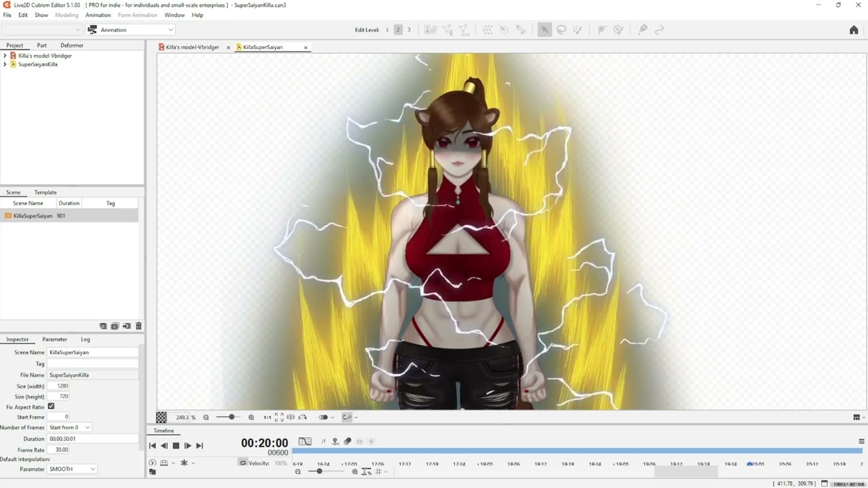Select Edit Level 3
This screenshot has height=488, width=868.
pyautogui.click(x=409, y=30)
